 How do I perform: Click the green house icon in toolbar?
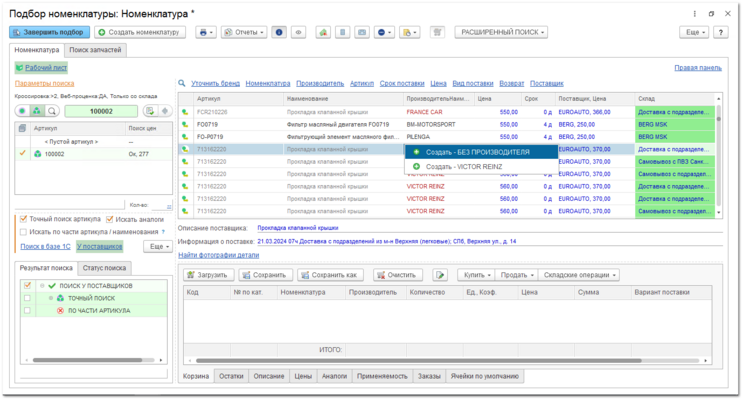click(323, 32)
